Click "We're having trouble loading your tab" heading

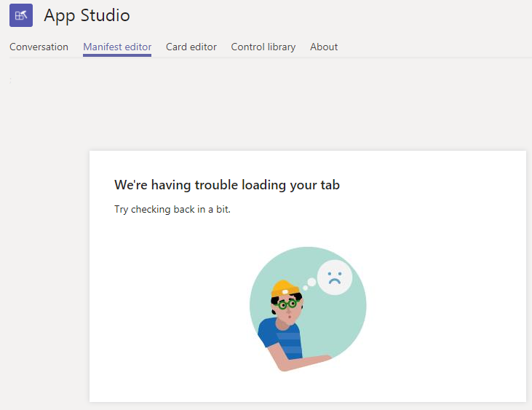point(227,185)
